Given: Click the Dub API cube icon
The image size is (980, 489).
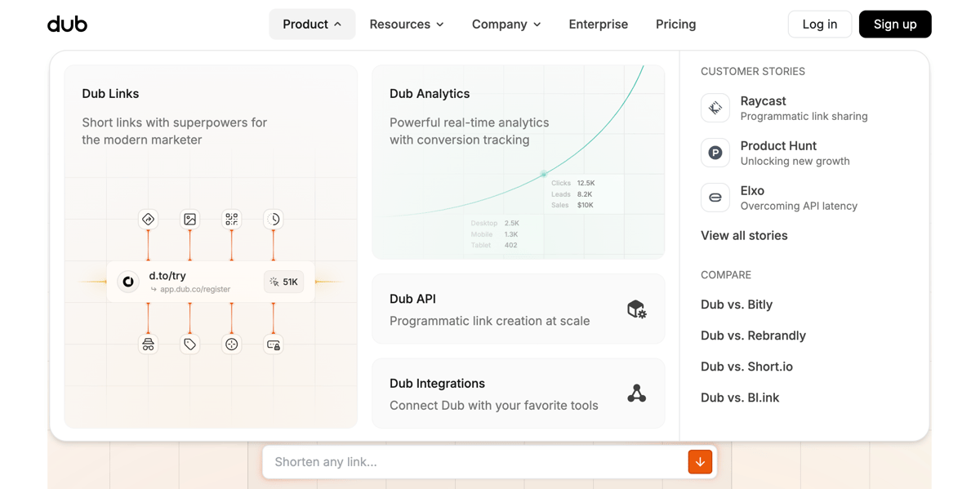Looking at the screenshot, I should (636, 309).
